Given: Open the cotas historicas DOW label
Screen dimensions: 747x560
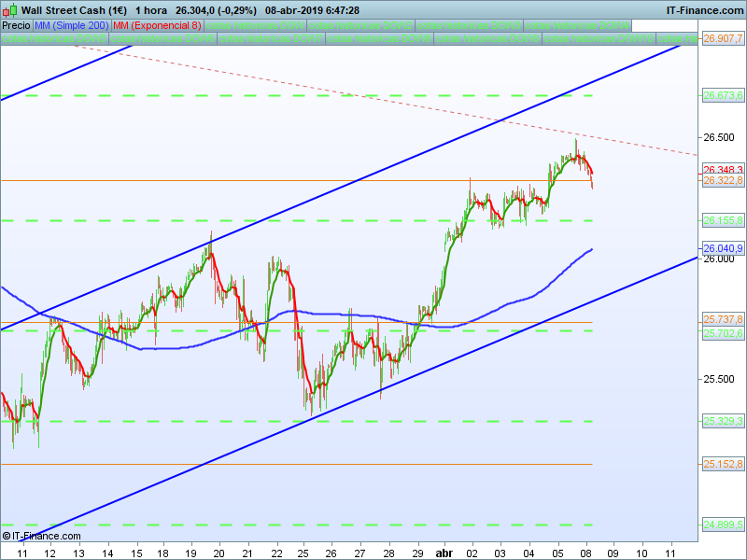Looking at the screenshot, I should point(255,25).
